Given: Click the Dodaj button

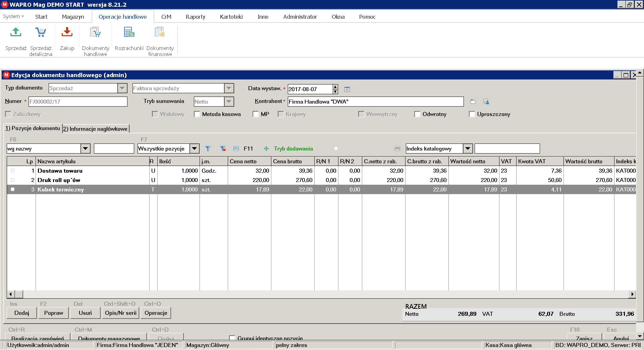Looking at the screenshot, I should 22,313.
